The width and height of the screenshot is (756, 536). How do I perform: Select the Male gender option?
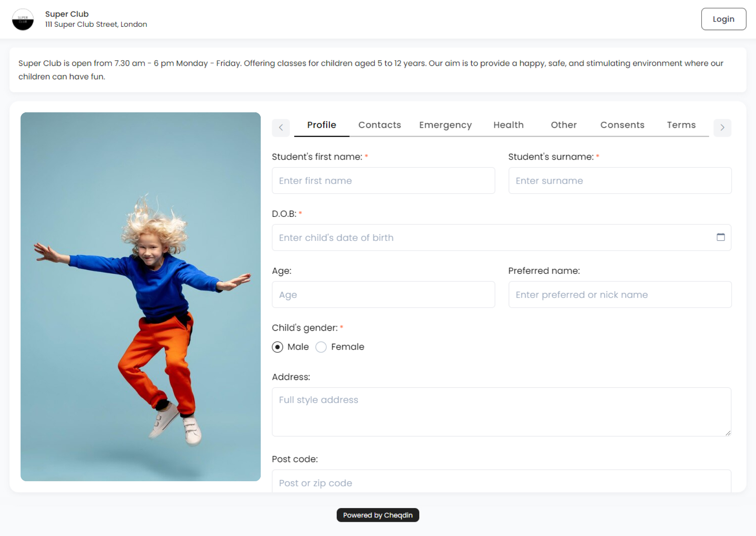pos(278,347)
